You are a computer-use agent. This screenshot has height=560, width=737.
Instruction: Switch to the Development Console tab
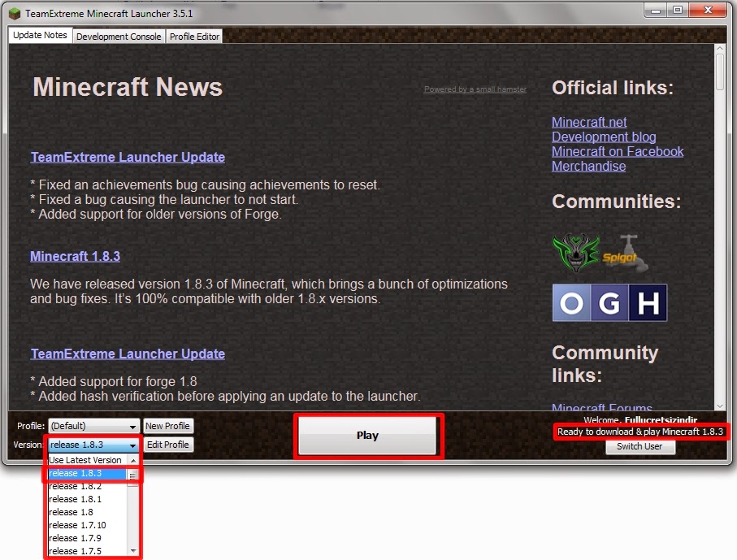(119, 37)
